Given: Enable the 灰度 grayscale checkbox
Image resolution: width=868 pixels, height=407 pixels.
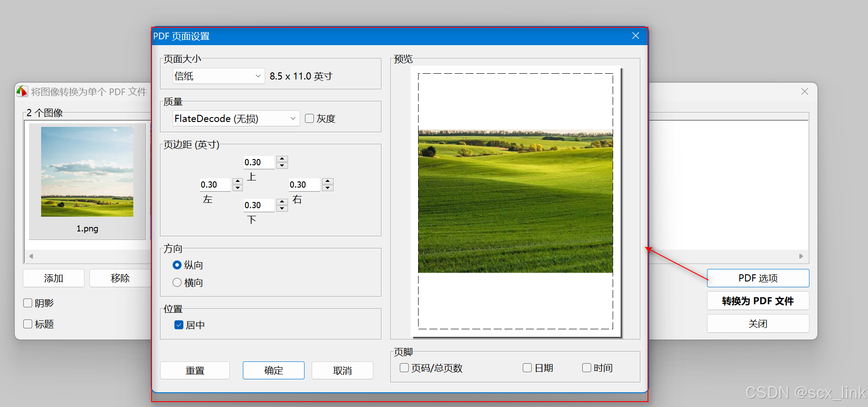Looking at the screenshot, I should 309,118.
